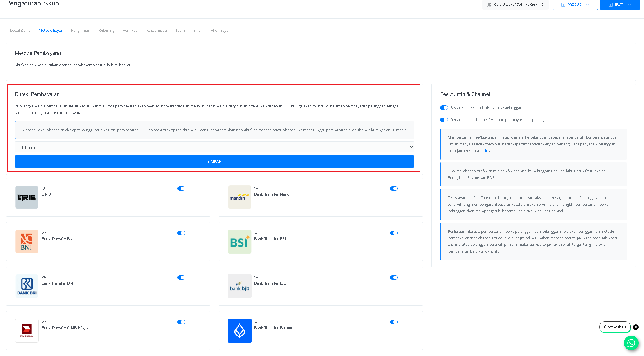Click the command icon in Quick Actions
Image resolution: width=644 pixels, height=356 pixels.
point(489,5)
